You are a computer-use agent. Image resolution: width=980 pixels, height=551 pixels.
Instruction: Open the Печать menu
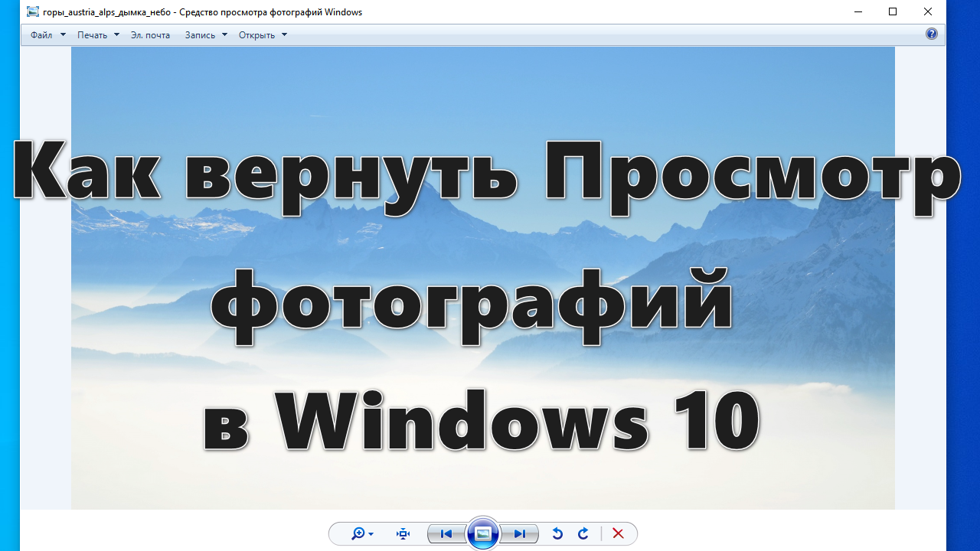[x=98, y=35]
